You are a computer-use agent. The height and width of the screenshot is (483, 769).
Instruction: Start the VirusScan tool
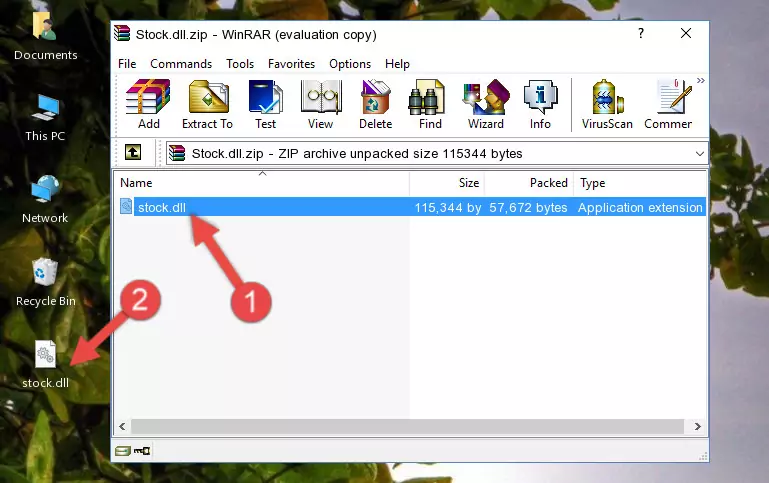[x=607, y=104]
